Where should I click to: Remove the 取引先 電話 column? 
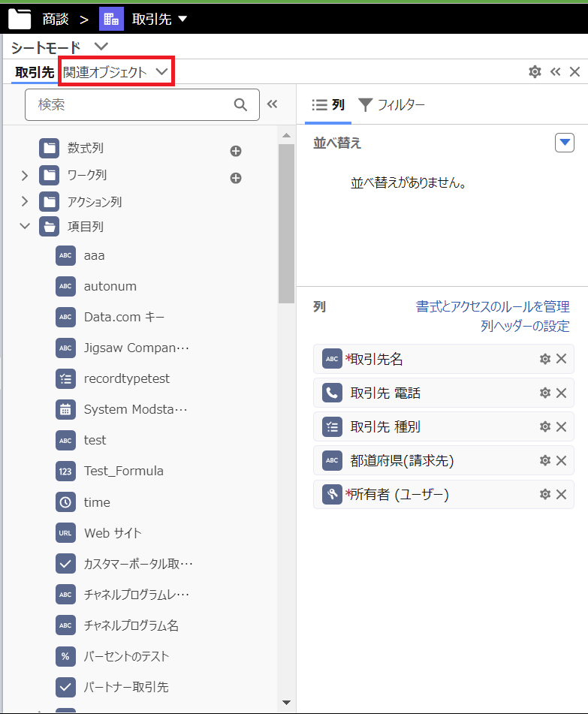(562, 393)
